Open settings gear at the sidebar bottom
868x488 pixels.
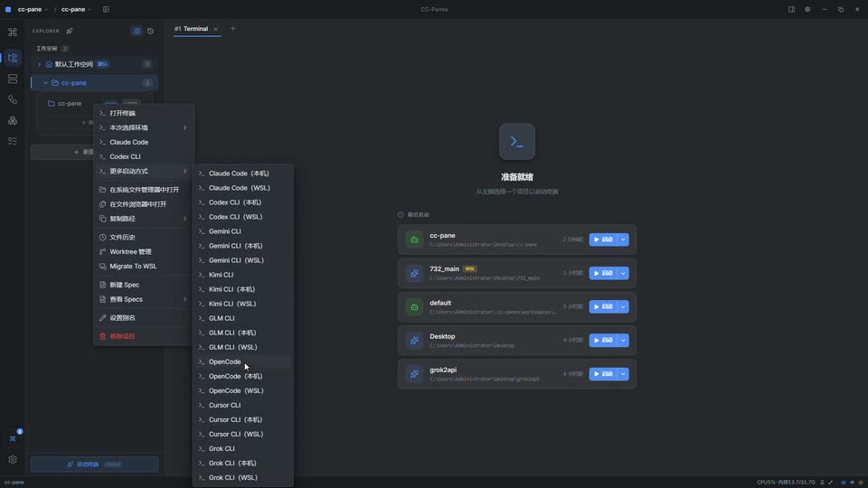[x=12, y=459]
